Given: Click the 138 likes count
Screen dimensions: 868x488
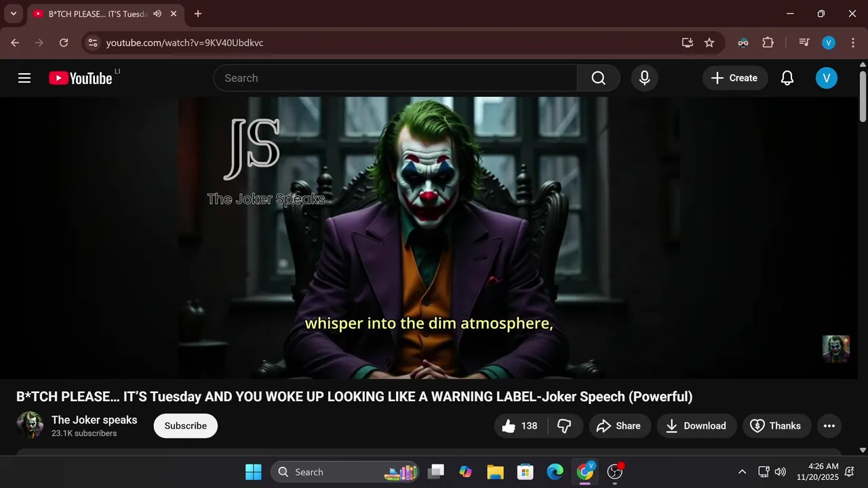Looking at the screenshot, I should [x=529, y=426].
